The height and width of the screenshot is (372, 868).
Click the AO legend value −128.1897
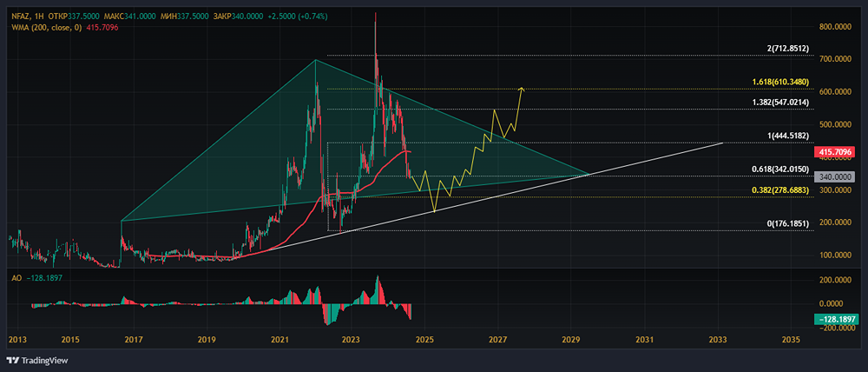pyautogui.click(x=43, y=277)
